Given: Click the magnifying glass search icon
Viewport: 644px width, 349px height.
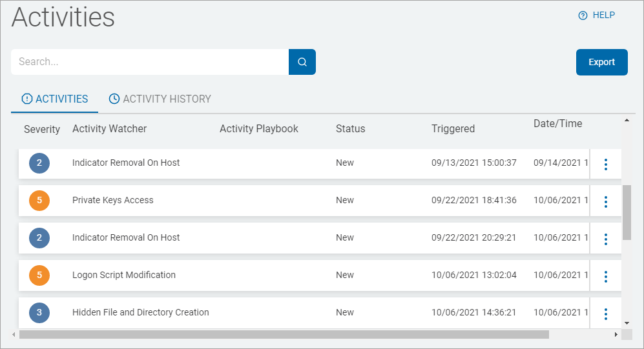Looking at the screenshot, I should [x=302, y=62].
